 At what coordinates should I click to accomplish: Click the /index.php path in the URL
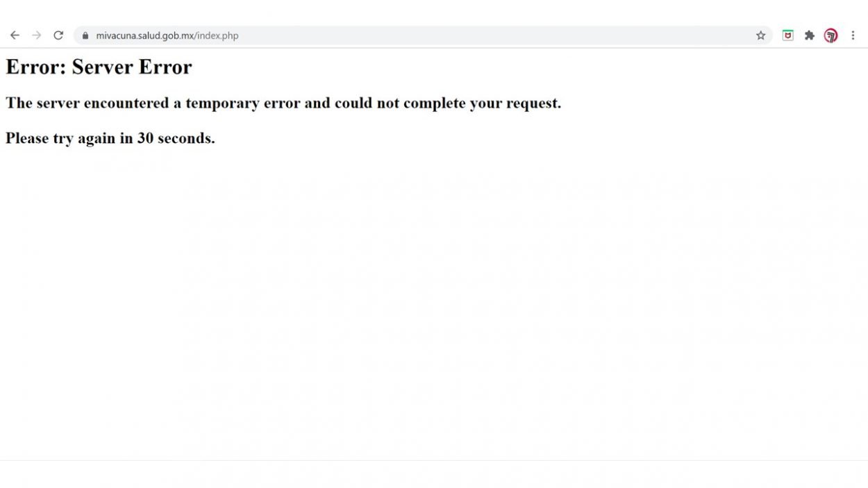click(x=217, y=35)
